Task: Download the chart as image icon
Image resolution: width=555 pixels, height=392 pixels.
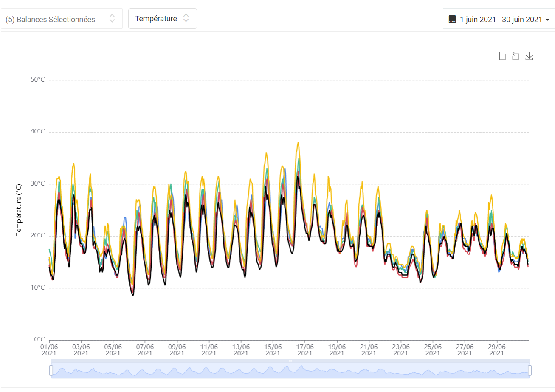Action: pyautogui.click(x=529, y=56)
